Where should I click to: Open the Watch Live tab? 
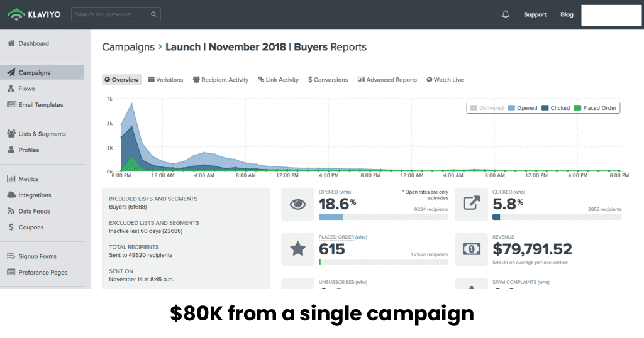pos(445,80)
